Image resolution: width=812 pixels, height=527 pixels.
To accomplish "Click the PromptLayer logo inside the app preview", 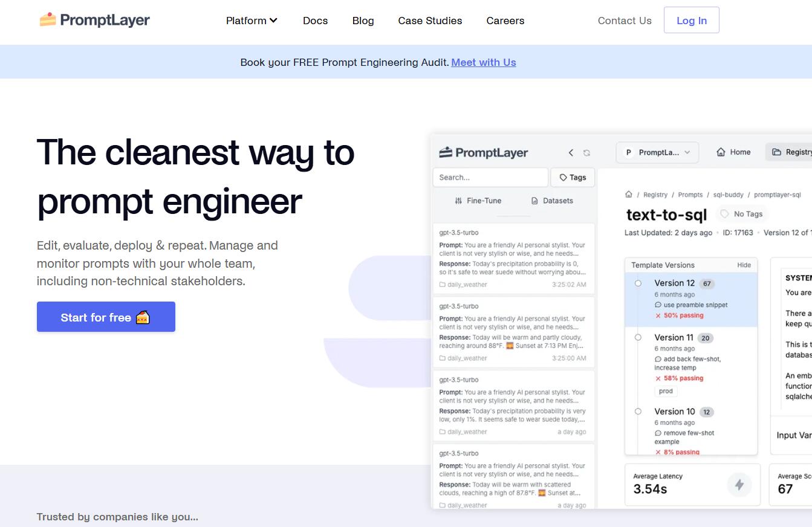I will coord(483,152).
